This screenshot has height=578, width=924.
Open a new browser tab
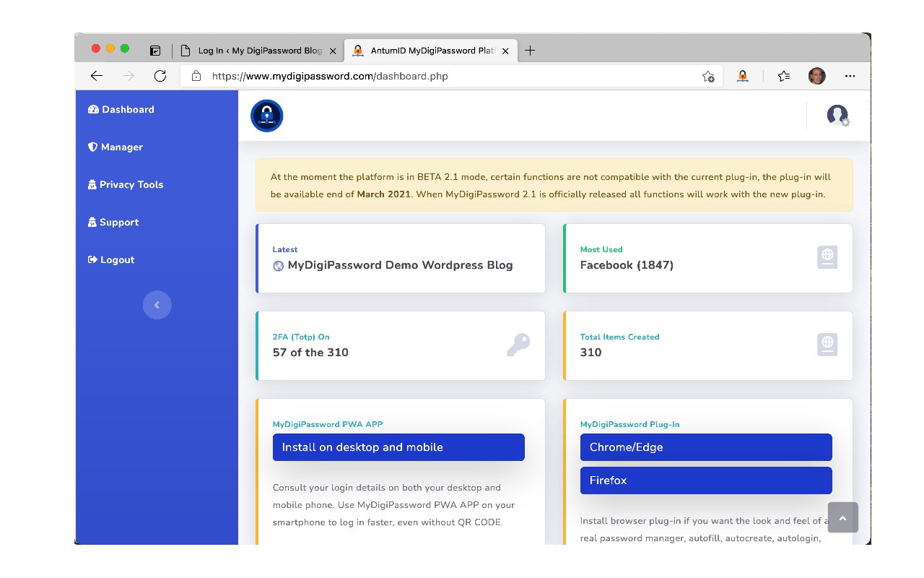point(530,51)
